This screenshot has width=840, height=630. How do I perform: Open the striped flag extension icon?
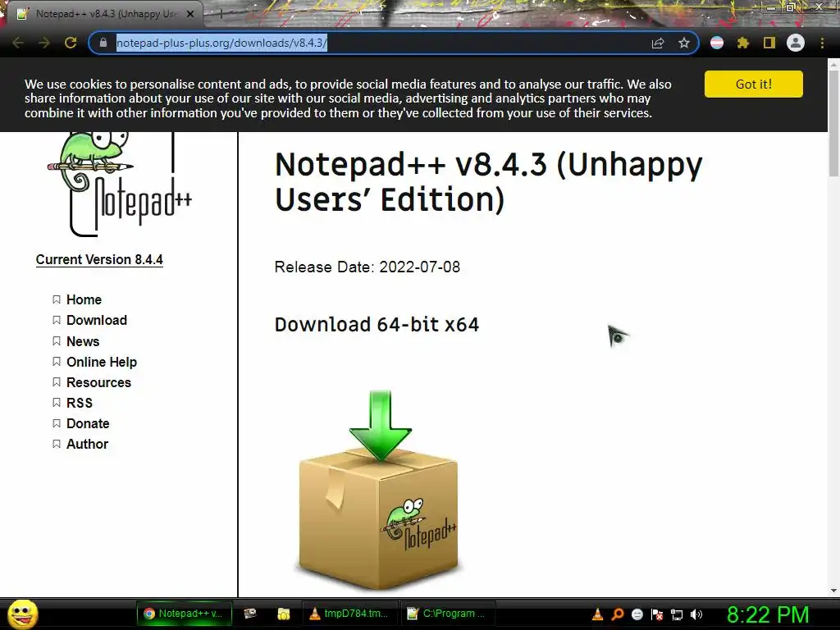717,43
